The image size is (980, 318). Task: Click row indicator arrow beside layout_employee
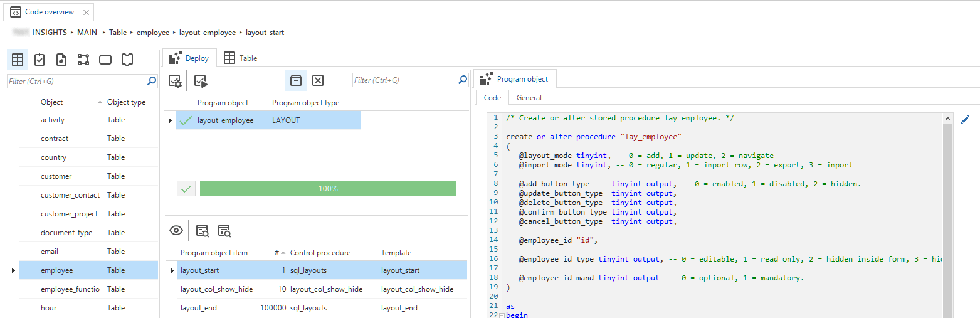(x=171, y=120)
